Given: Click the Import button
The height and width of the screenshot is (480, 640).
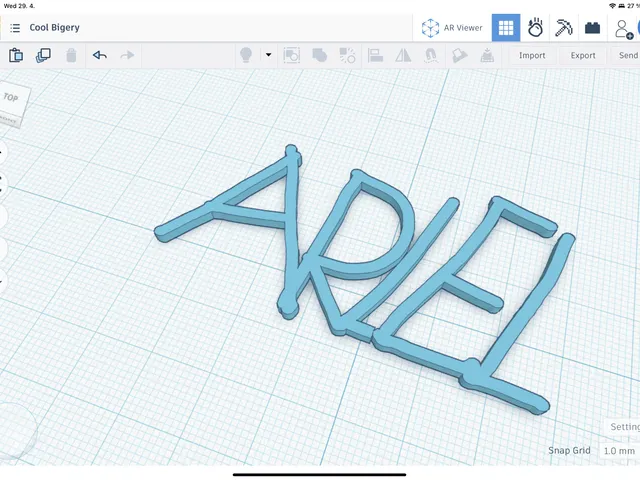Looking at the screenshot, I should click(x=532, y=55).
